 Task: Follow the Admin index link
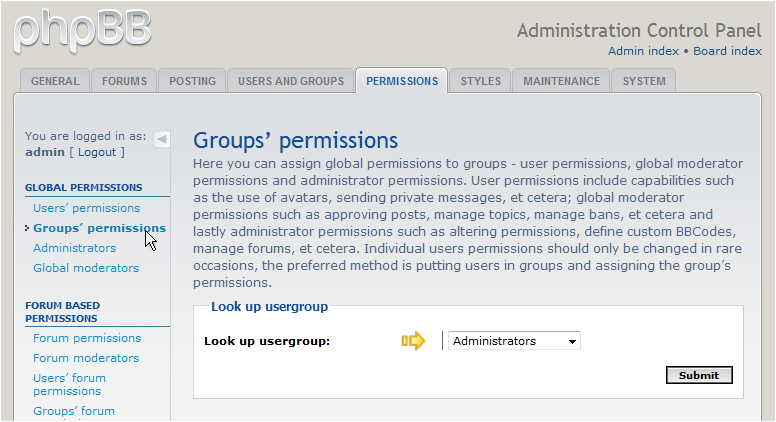pos(643,51)
